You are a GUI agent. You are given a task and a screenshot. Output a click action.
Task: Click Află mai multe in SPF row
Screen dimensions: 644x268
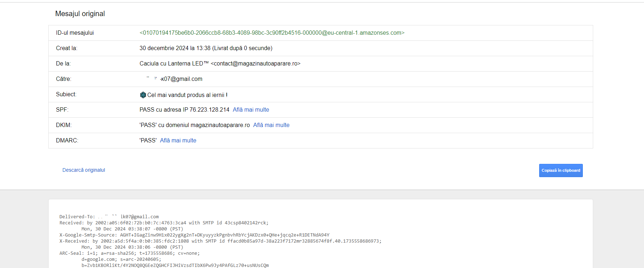tap(251, 110)
